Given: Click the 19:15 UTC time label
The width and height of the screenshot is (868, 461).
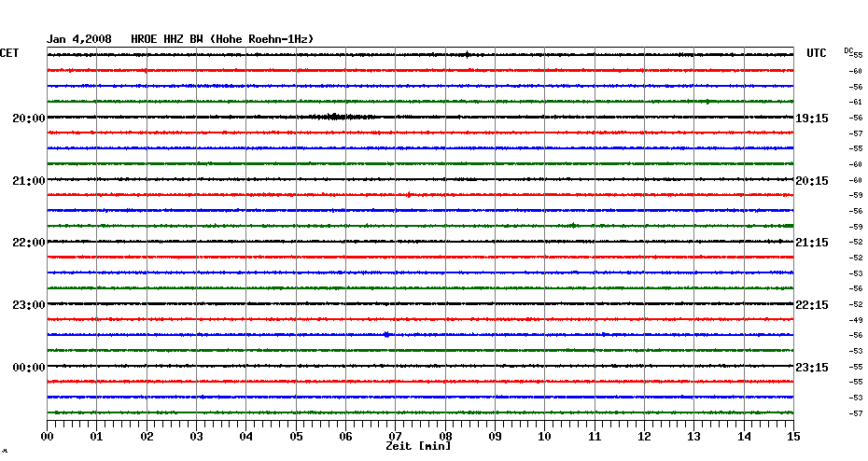Looking at the screenshot, I should click(812, 119).
